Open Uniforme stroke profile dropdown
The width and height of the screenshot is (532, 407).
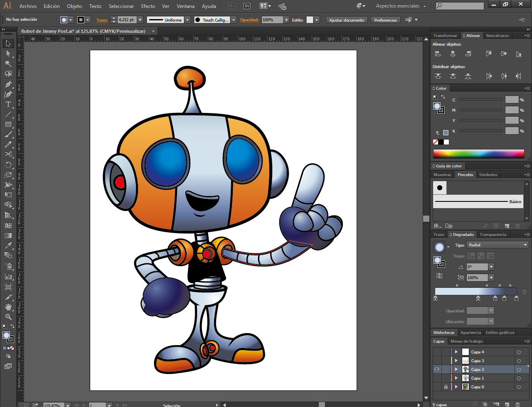tap(187, 20)
